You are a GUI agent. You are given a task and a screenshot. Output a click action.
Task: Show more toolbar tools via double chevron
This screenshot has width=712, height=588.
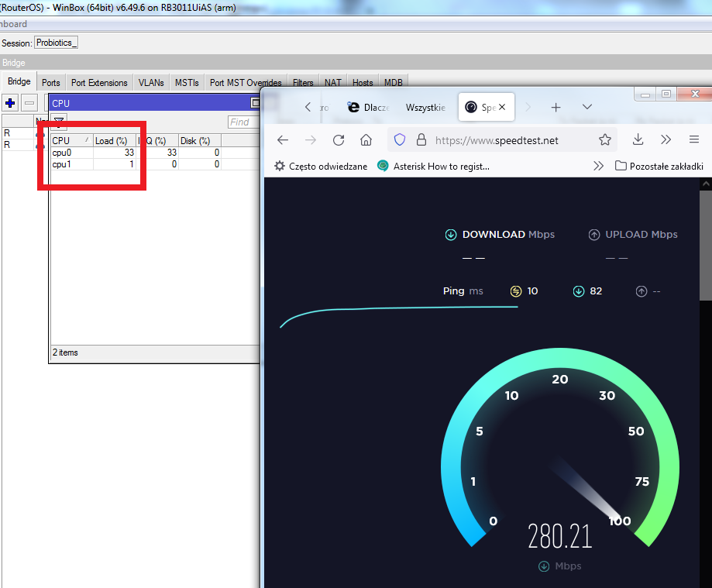click(x=666, y=139)
